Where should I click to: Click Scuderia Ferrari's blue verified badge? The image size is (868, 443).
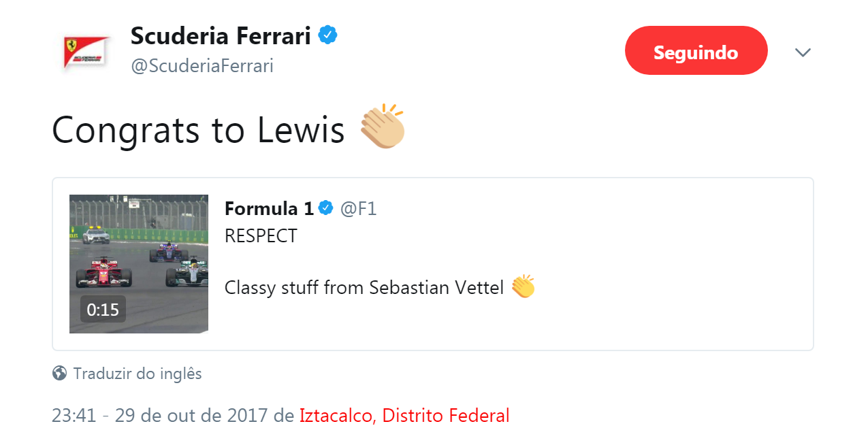tap(329, 35)
